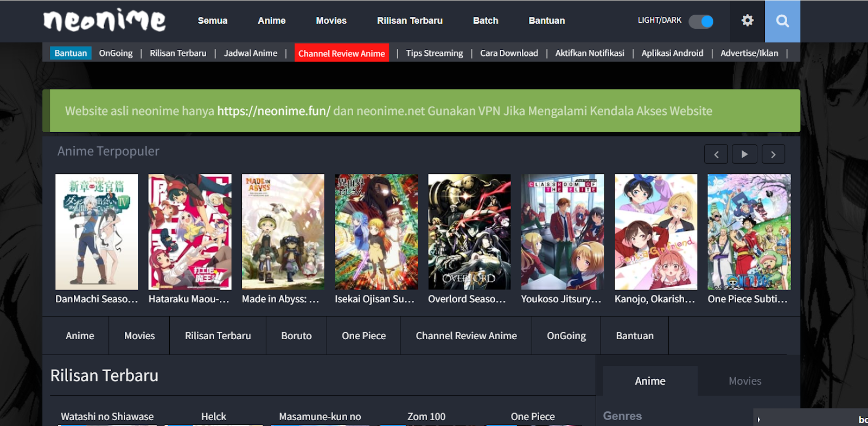Play the popular anime carousel

pyautogui.click(x=744, y=154)
